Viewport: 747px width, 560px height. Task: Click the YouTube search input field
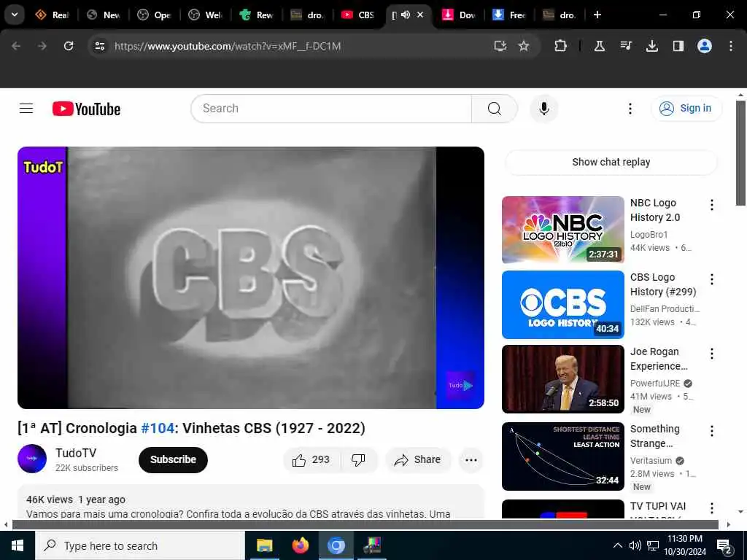[331, 109]
